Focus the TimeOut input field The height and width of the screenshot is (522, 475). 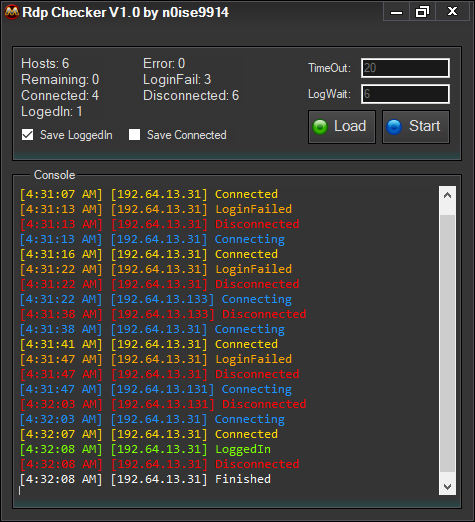tap(405, 68)
